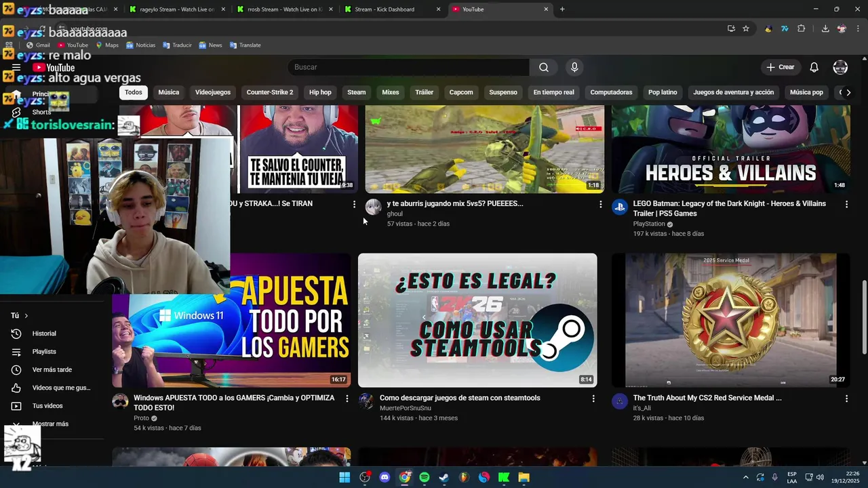
Task: Open the Proto channel avatar
Action: 120,401
